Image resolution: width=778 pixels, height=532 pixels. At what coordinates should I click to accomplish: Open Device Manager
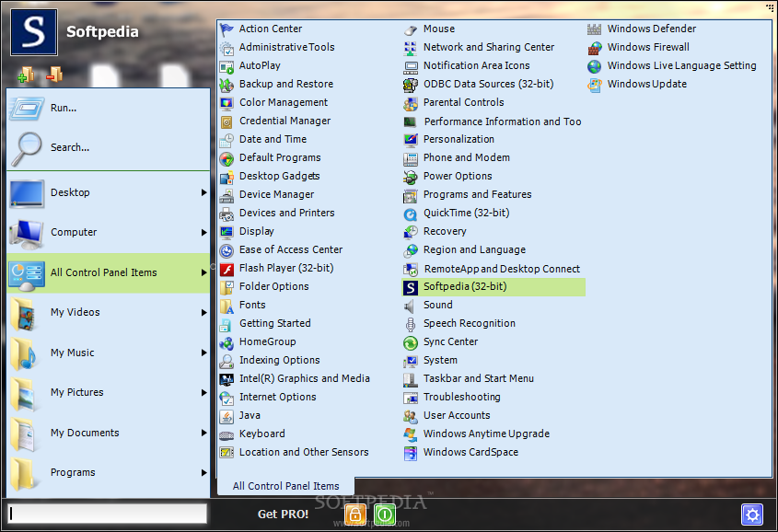pyautogui.click(x=276, y=194)
